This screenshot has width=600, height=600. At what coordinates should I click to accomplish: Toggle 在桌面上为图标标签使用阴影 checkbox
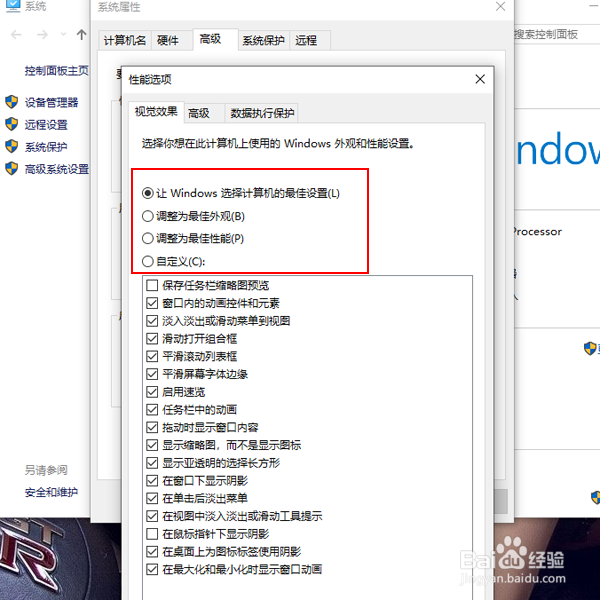point(152,551)
